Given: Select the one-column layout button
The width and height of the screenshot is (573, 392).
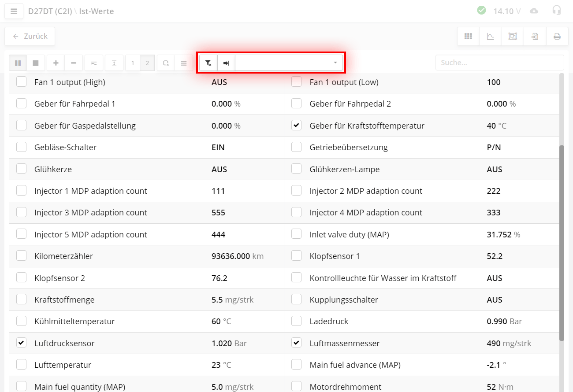Looking at the screenshot, I should point(133,63).
